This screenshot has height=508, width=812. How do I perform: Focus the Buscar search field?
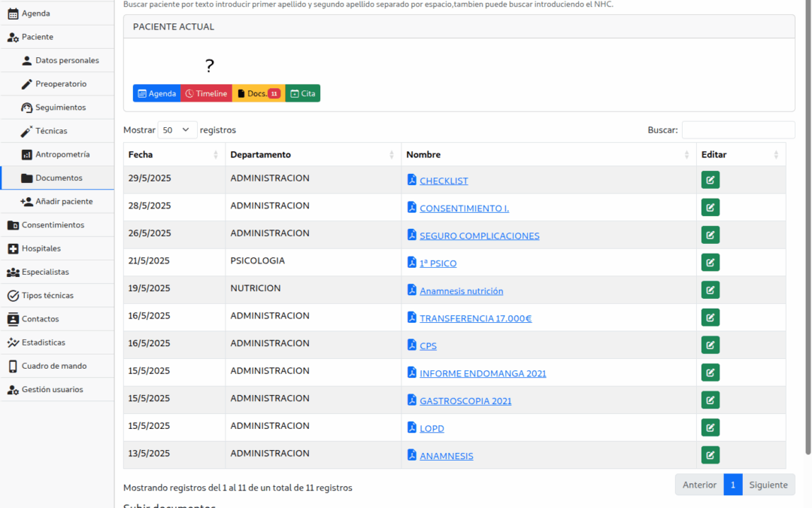click(x=738, y=129)
